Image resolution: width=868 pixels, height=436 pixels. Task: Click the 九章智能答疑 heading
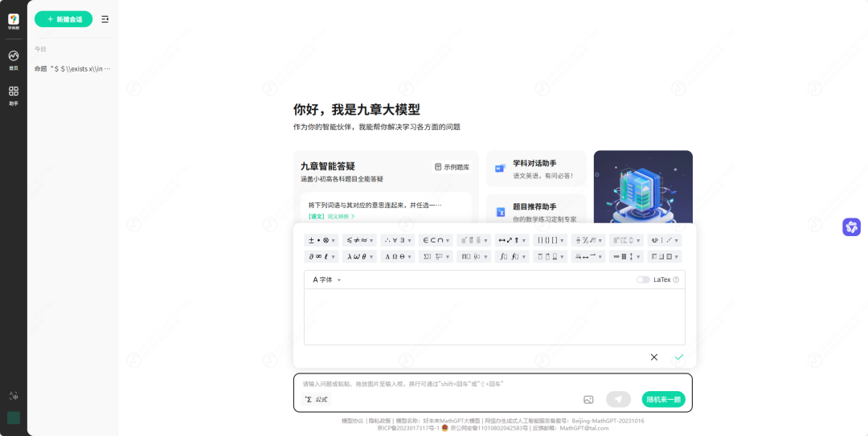328,166
